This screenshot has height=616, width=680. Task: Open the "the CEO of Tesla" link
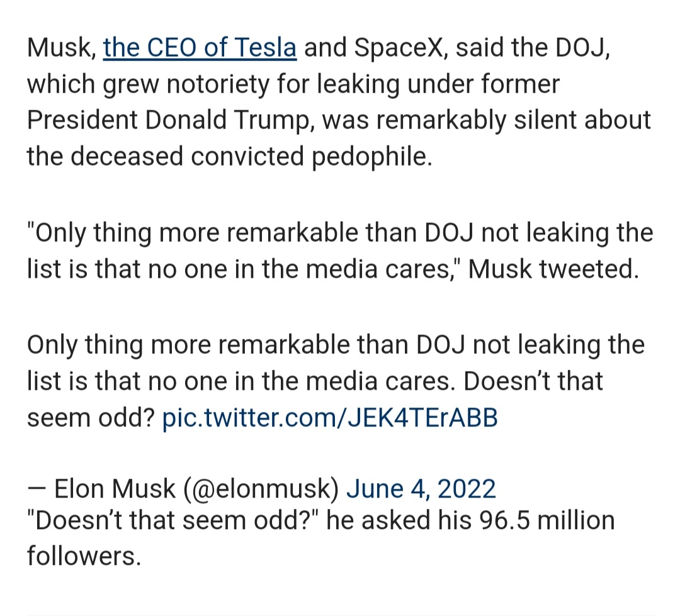click(200, 47)
